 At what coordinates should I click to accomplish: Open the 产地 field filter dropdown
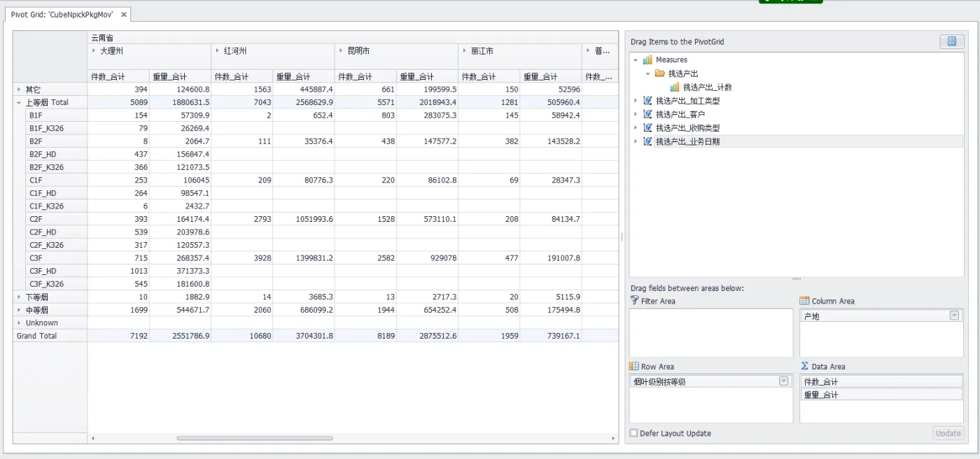[x=954, y=316]
